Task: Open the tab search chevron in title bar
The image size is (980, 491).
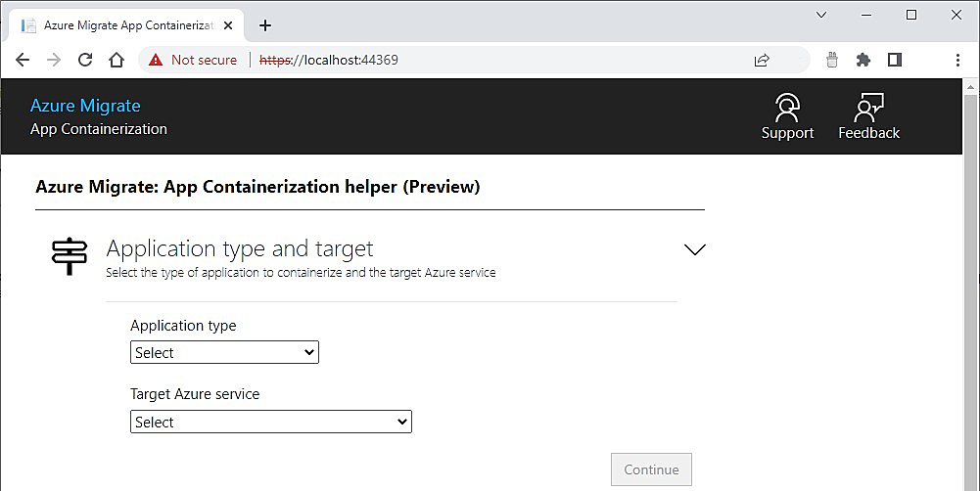Action: [x=821, y=15]
